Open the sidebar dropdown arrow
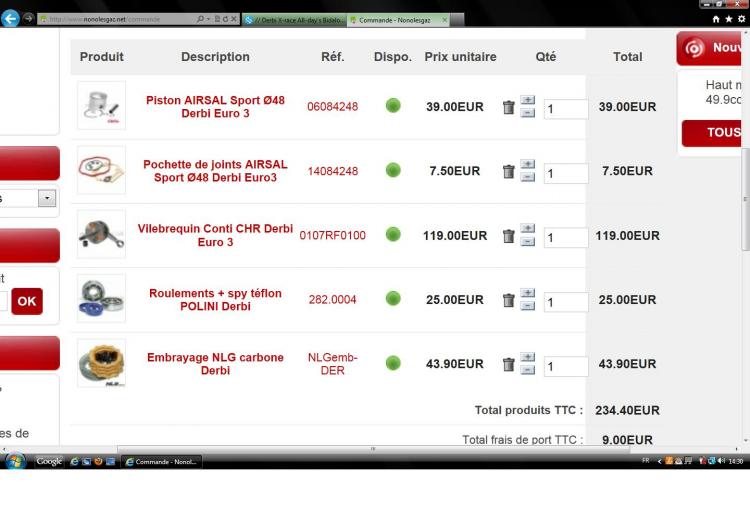Image resolution: width=750 pixels, height=509 pixels. tap(47, 198)
